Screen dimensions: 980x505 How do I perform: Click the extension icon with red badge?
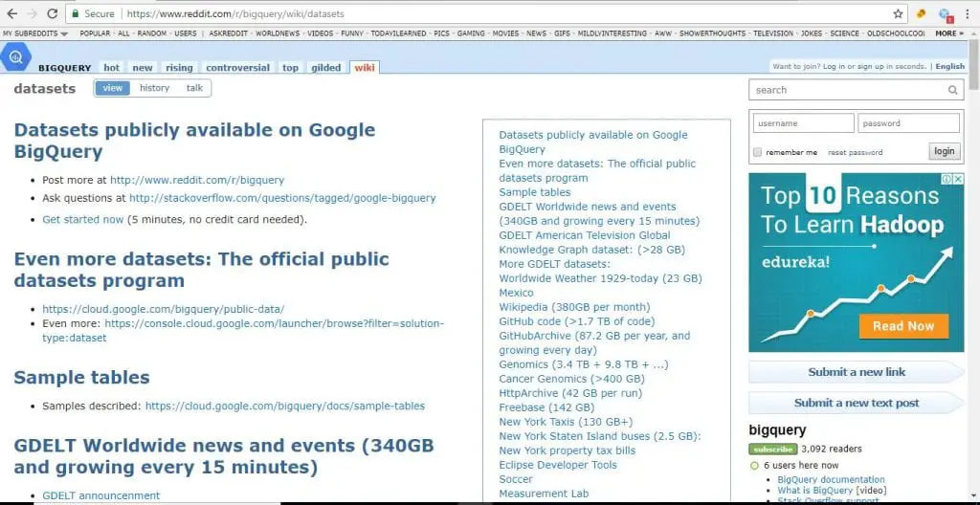click(x=945, y=14)
